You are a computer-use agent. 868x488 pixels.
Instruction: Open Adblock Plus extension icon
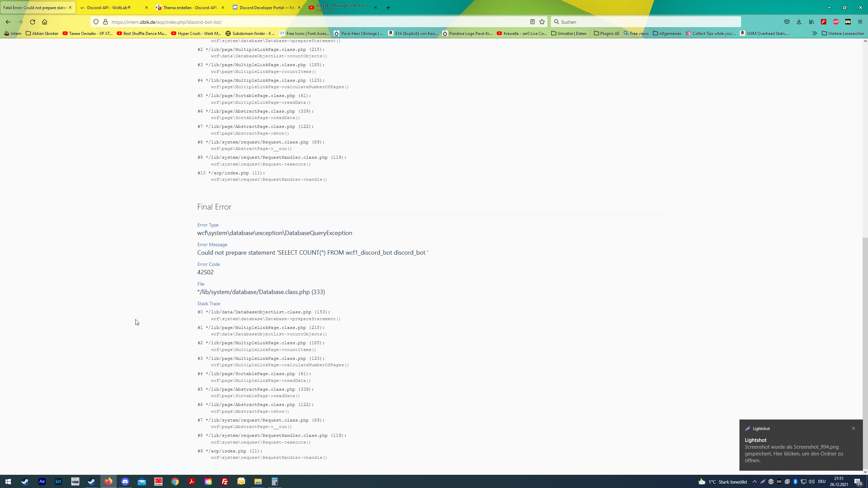[835, 22]
